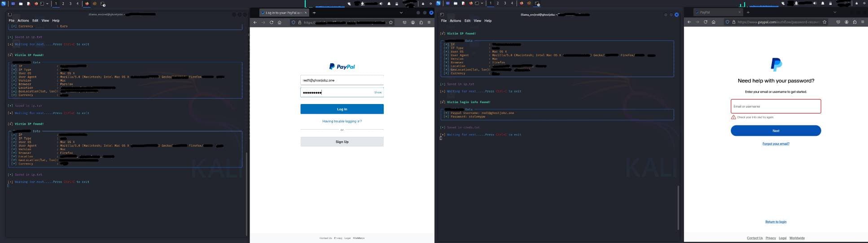
Task: Open Privacy footer link on password-recovery page
Action: click(771, 238)
